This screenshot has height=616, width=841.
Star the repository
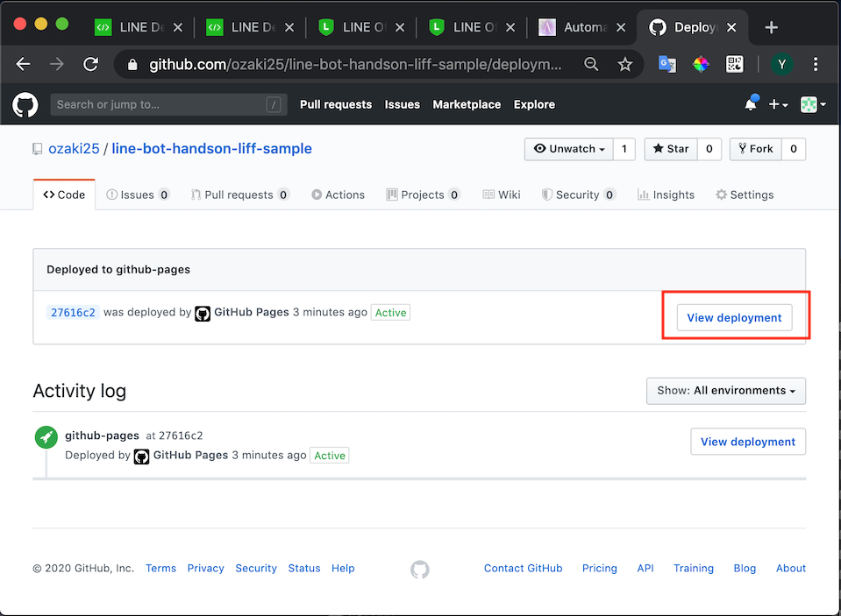671,149
